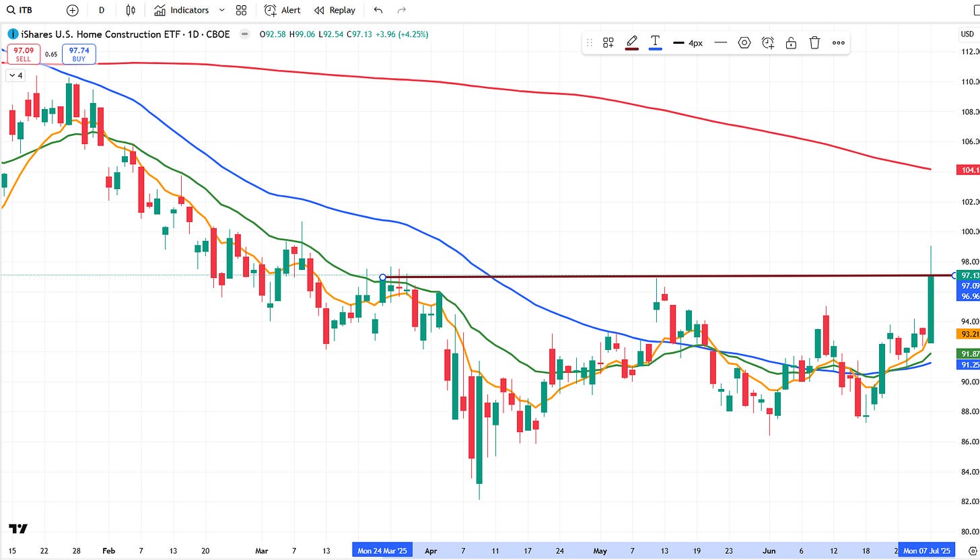
Task: Open the D interval selector
Action: pos(102,10)
